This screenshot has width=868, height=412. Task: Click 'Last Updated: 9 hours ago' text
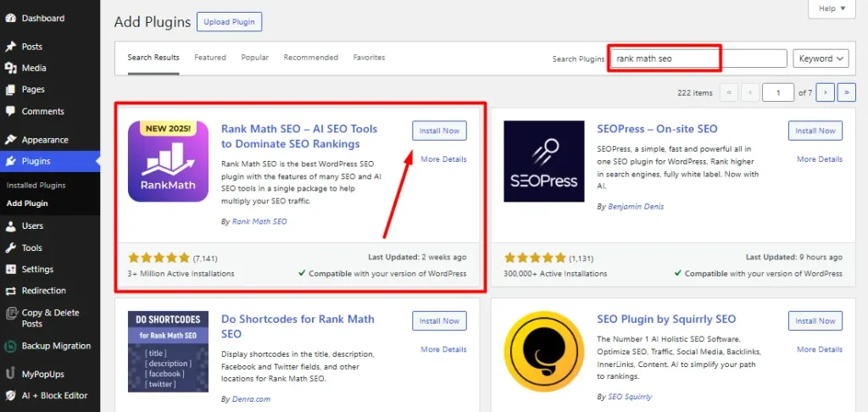tap(793, 257)
